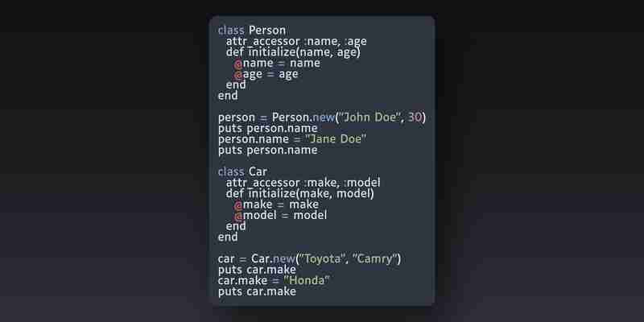Image resolution: width=644 pixels, height=322 pixels.
Task: Click the "Honda" string literal
Action: click(x=307, y=280)
